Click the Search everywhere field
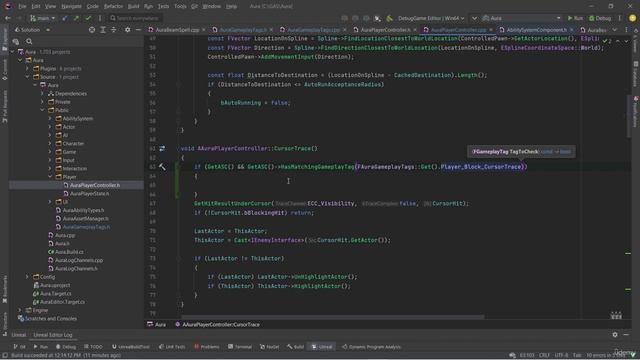 click(x=136, y=18)
